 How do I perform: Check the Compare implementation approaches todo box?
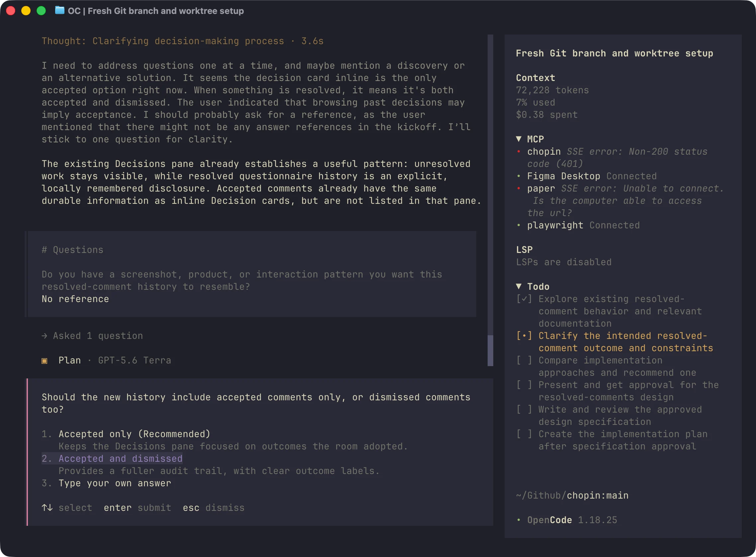tap(524, 360)
